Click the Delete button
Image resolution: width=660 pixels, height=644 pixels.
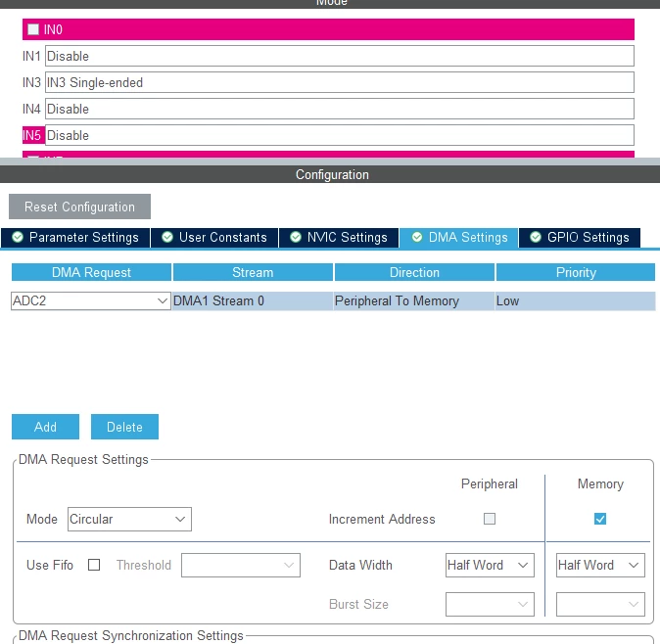pyautogui.click(x=124, y=427)
